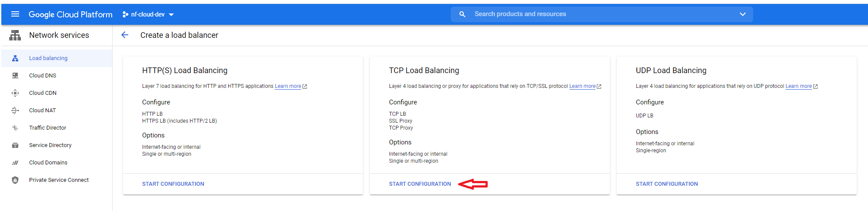Screen dimensions: 868x211
Task: Click the Cloud DNS icon
Action: pyautogui.click(x=15, y=76)
